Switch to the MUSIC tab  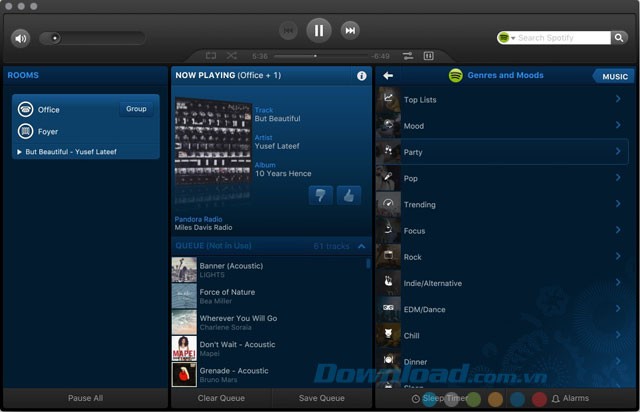tap(614, 76)
